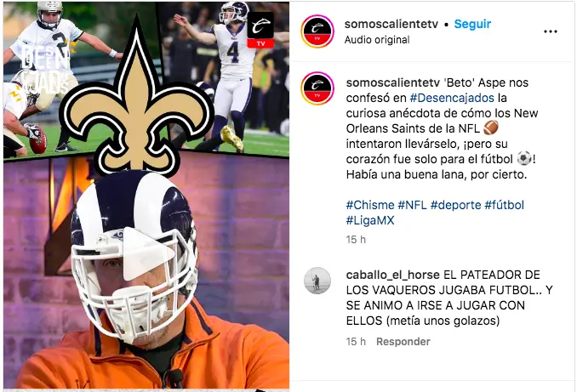Open caballo_el_horse's profile picture
Screen dimensions: 577x392
click(317, 281)
